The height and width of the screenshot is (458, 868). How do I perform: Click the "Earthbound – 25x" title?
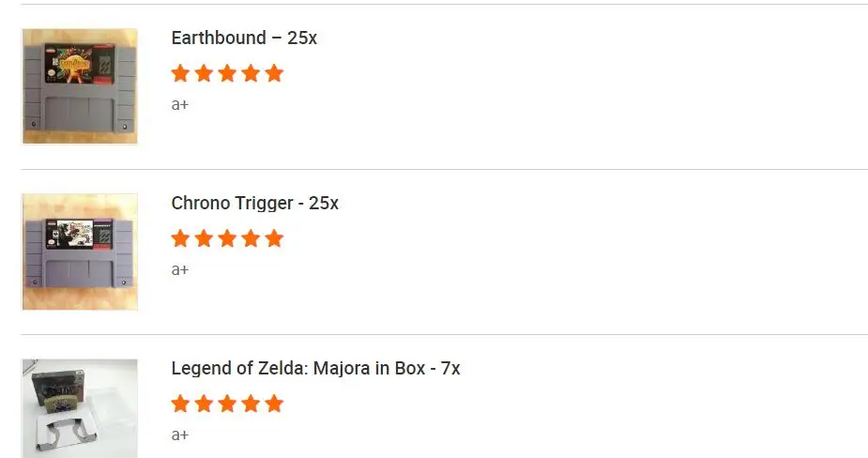point(244,38)
